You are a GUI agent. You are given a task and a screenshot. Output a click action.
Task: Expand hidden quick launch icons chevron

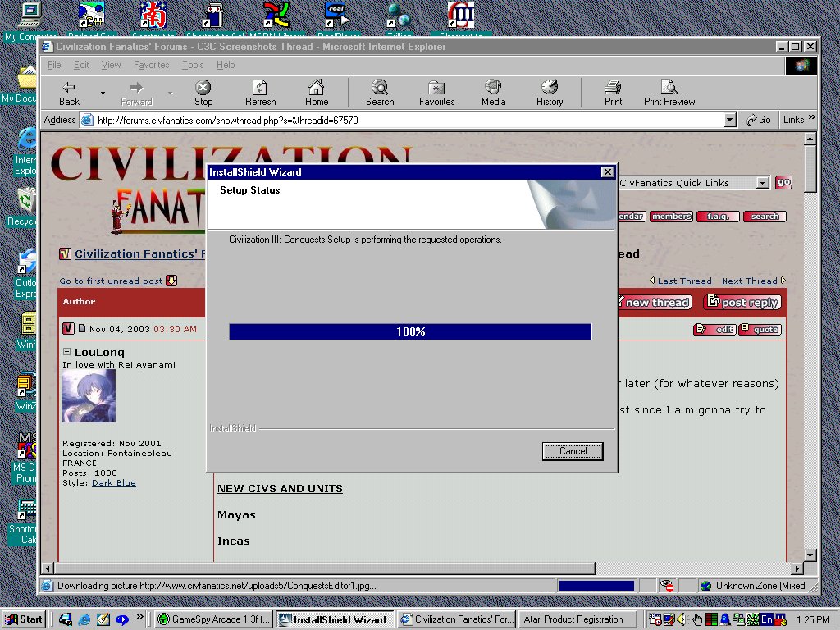(140, 617)
